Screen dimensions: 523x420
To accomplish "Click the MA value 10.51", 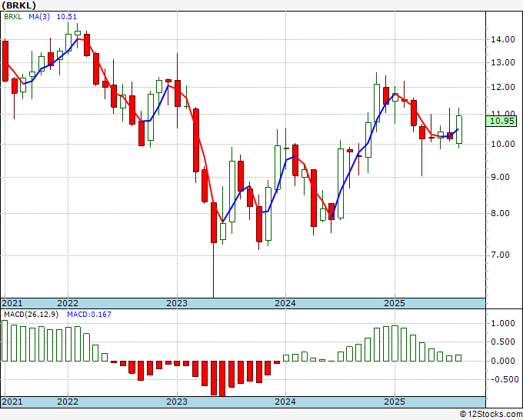I will pyautogui.click(x=67, y=17).
